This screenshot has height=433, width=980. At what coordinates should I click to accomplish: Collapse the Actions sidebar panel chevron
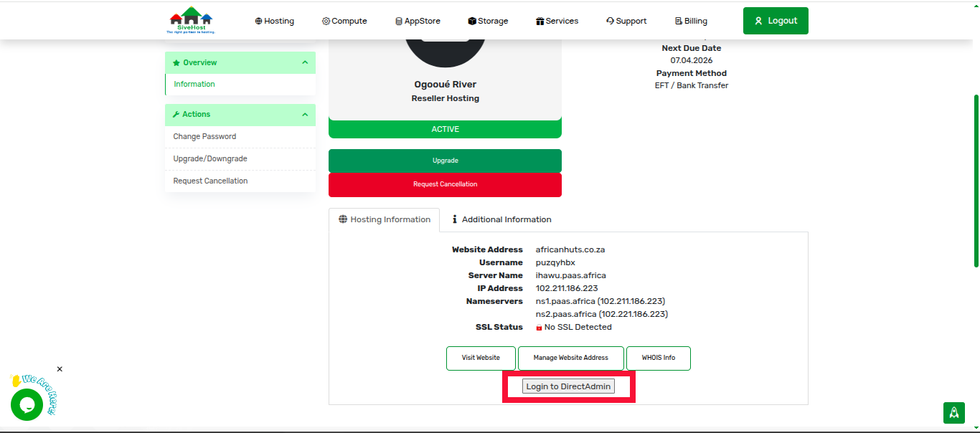click(305, 115)
